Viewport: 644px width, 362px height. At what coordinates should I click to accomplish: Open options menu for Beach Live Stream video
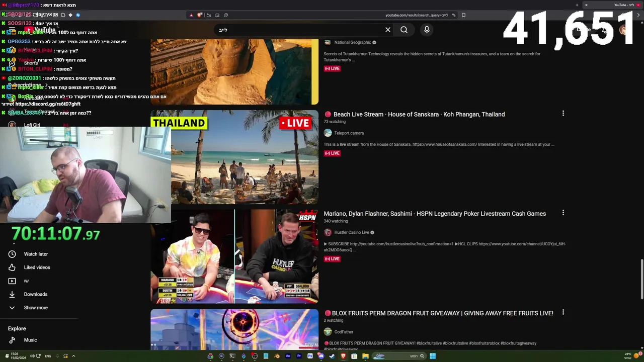(563, 114)
